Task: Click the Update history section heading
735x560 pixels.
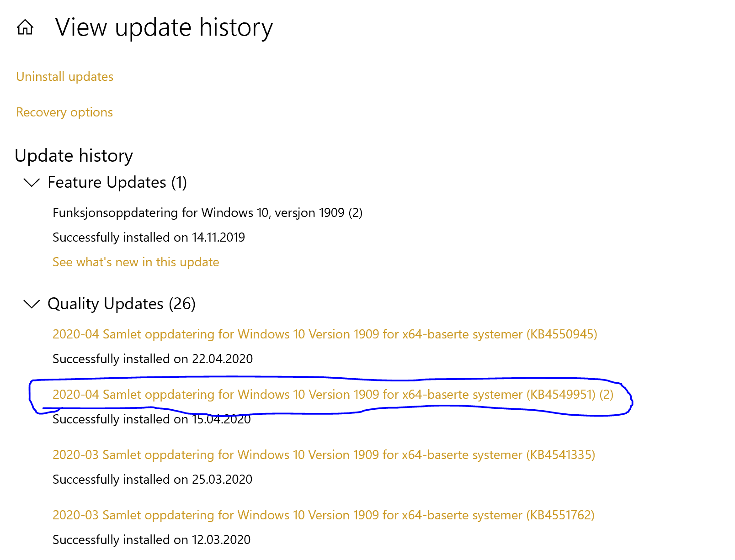Action: (x=74, y=156)
